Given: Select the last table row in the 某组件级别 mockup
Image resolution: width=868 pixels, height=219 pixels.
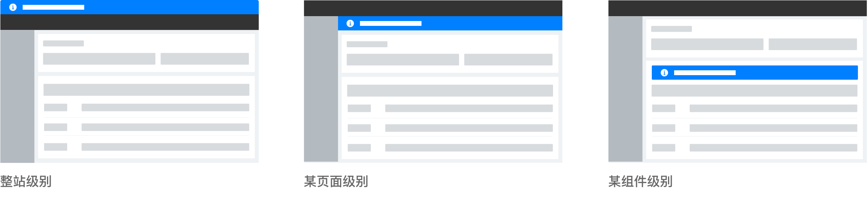Looking at the screenshot, I should [755, 147].
